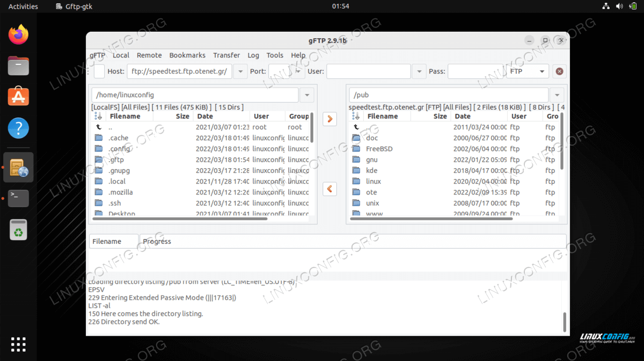Click the .mozilla folder icon
This screenshot has width=644, height=361.
(98, 192)
